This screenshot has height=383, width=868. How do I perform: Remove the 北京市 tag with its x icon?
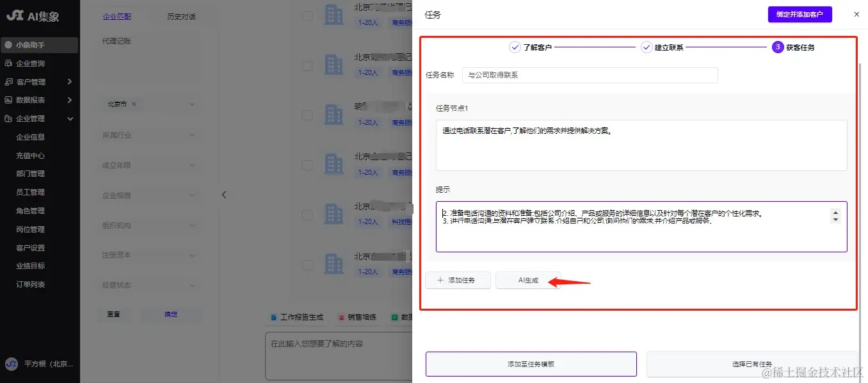click(134, 103)
